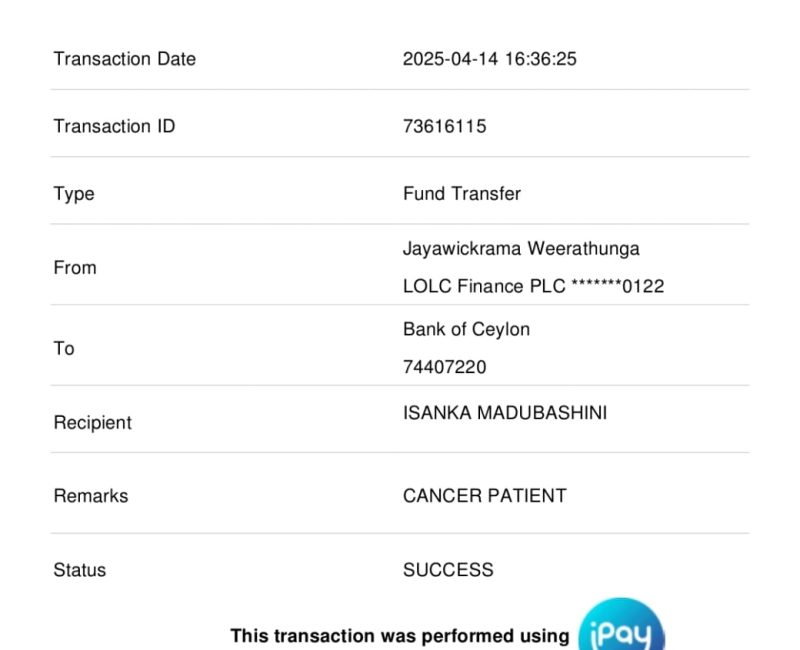Click the Transaction Date label
The width and height of the screenshot is (800, 650).
coord(124,59)
